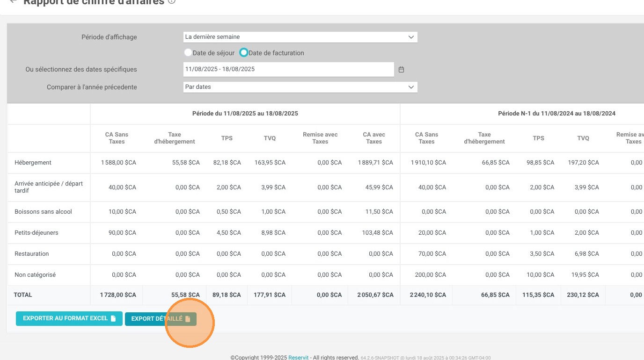Click the Hébergement row label
The width and height of the screenshot is (644, 360).
[33, 163]
